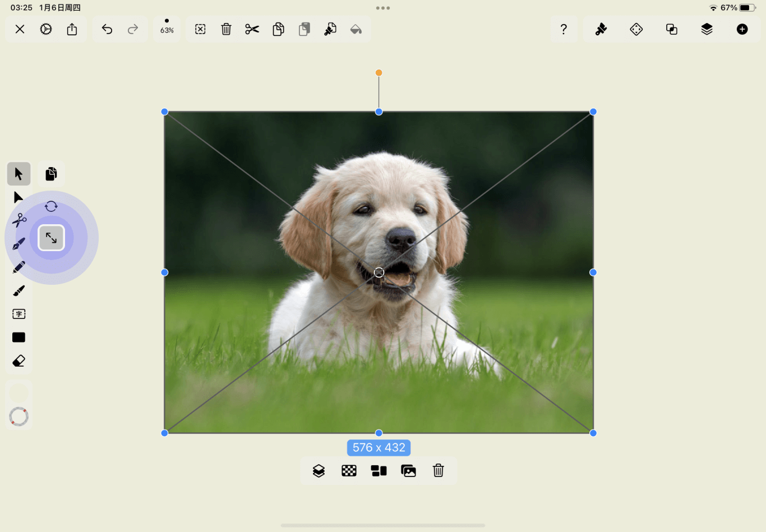Choose the scissors tool in left toolbar
The width and height of the screenshot is (766, 532).
(x=19, y=220)
